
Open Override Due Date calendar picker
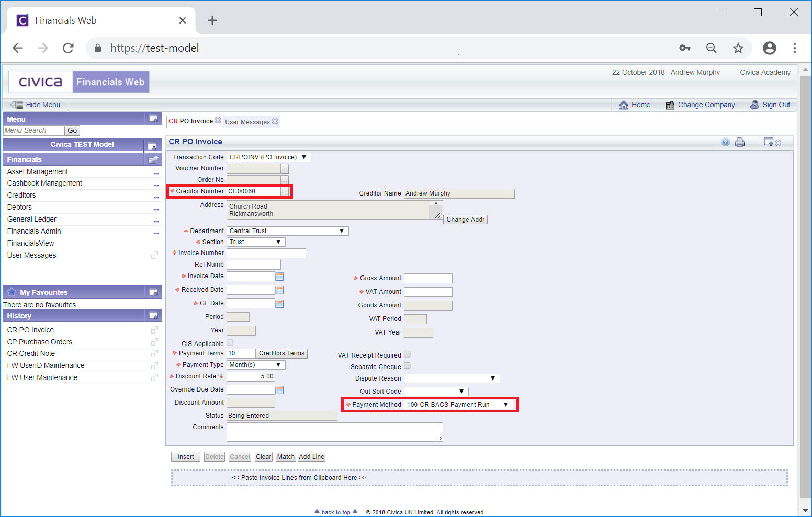tap(279, 390)
